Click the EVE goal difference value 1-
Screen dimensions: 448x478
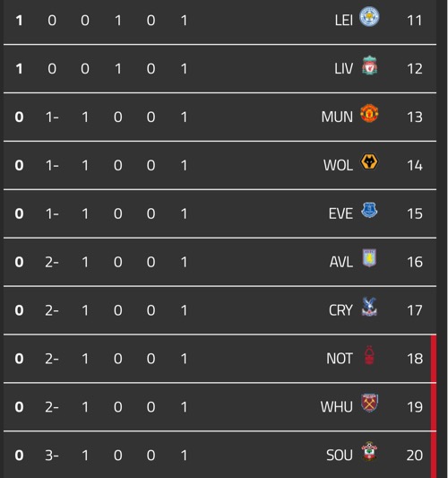pos(52,213)
